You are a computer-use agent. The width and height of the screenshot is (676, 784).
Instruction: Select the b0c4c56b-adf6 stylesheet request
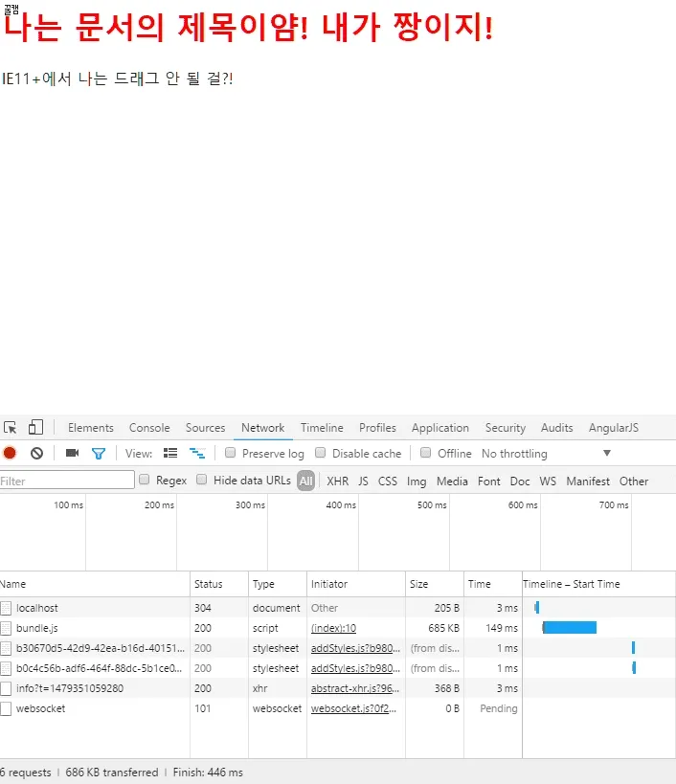(x=99, y=668)
